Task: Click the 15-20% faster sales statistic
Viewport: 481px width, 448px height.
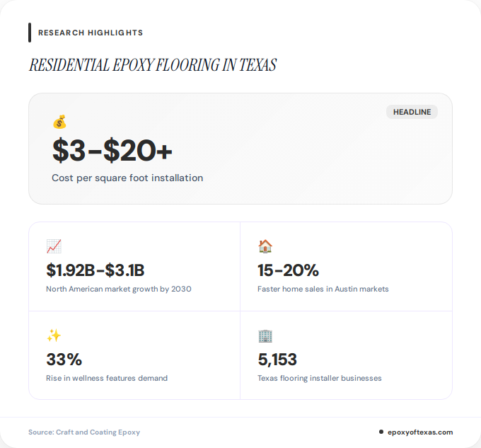Action: 289,270
